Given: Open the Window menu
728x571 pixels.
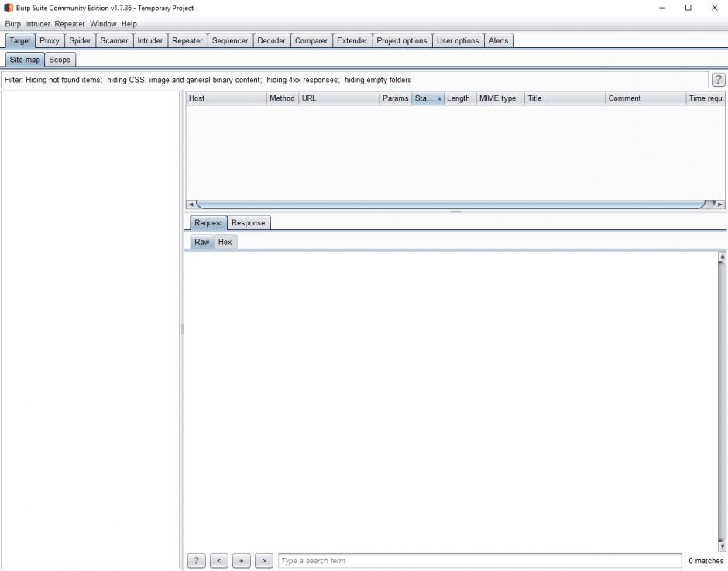Looking at the screenshot, I should [103, 24].
